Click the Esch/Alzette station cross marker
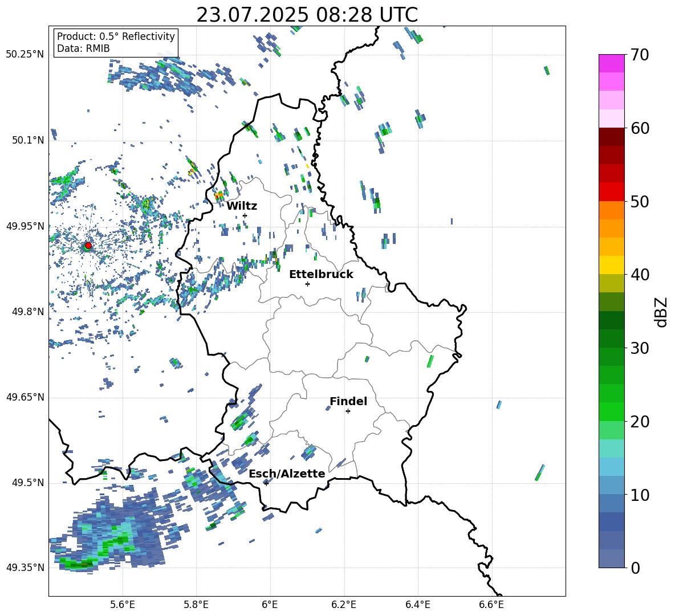Image resolution: width=675 pixels, height=616 pixels. pos(266,483)
